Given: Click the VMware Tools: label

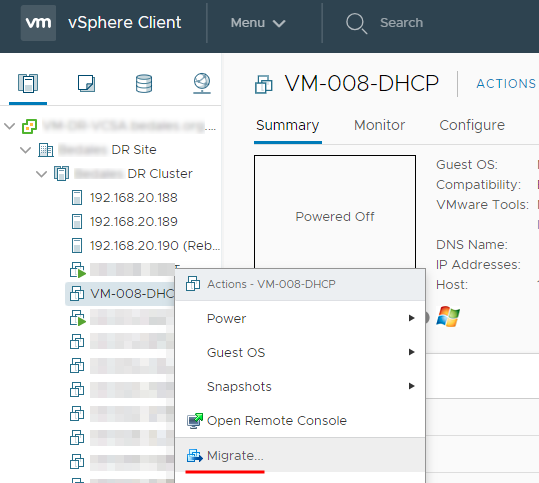Looking at the screenshot, I should click(x=482, y=205).
